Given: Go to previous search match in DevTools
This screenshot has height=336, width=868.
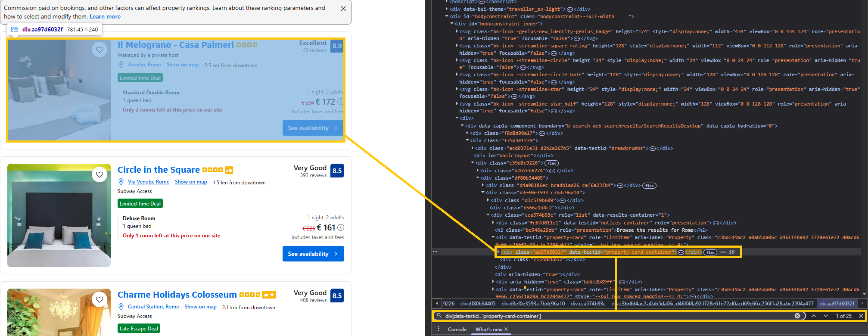Looking at the screenshot, I should click(814, 316).
